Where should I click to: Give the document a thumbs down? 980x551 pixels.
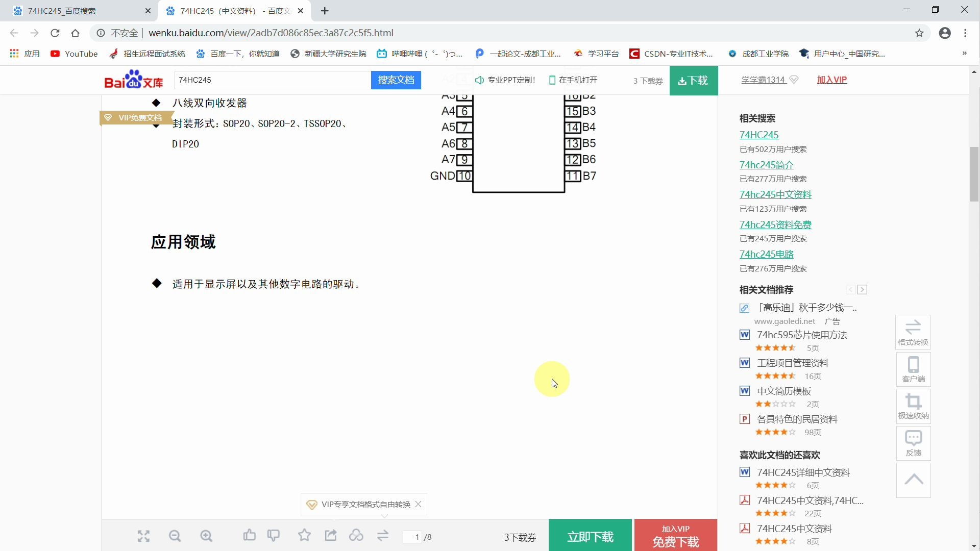(x=274, y=535)
